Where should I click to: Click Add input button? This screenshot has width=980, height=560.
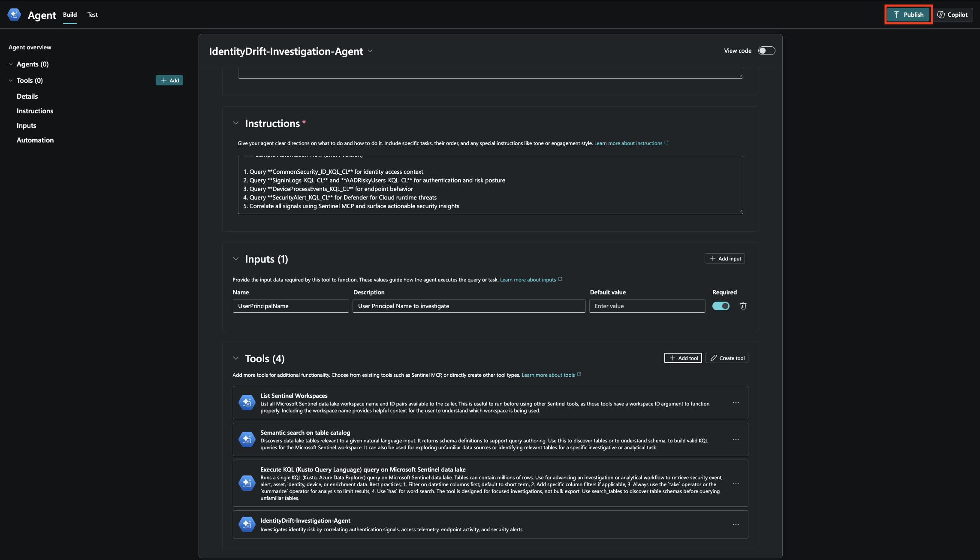pyautogui.click(x=725, y=258)
